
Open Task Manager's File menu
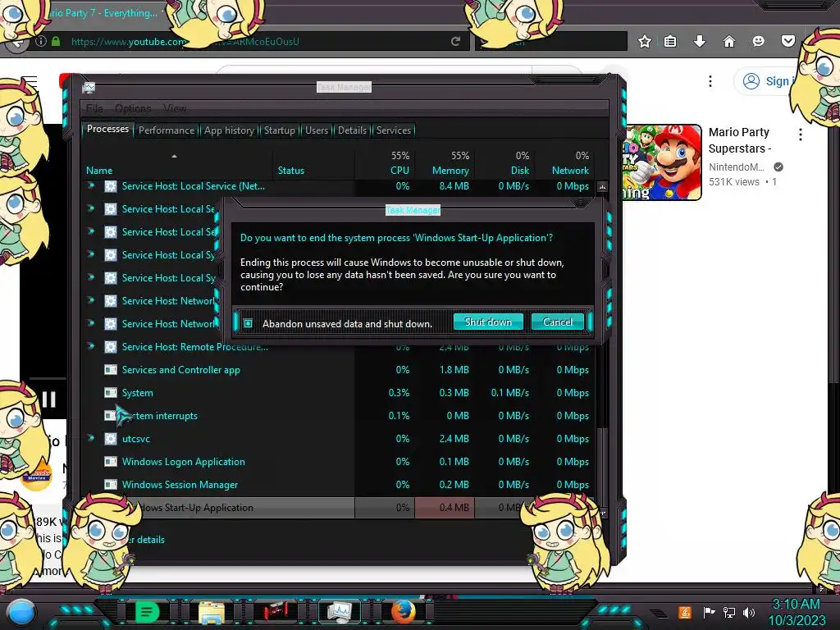click(x=94, y=108)
